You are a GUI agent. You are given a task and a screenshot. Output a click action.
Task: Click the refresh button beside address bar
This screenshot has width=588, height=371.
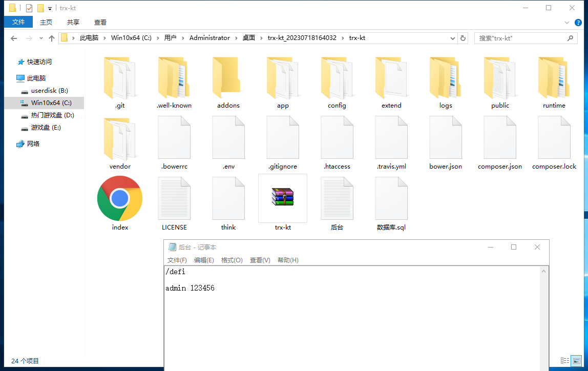pos(463,38)
